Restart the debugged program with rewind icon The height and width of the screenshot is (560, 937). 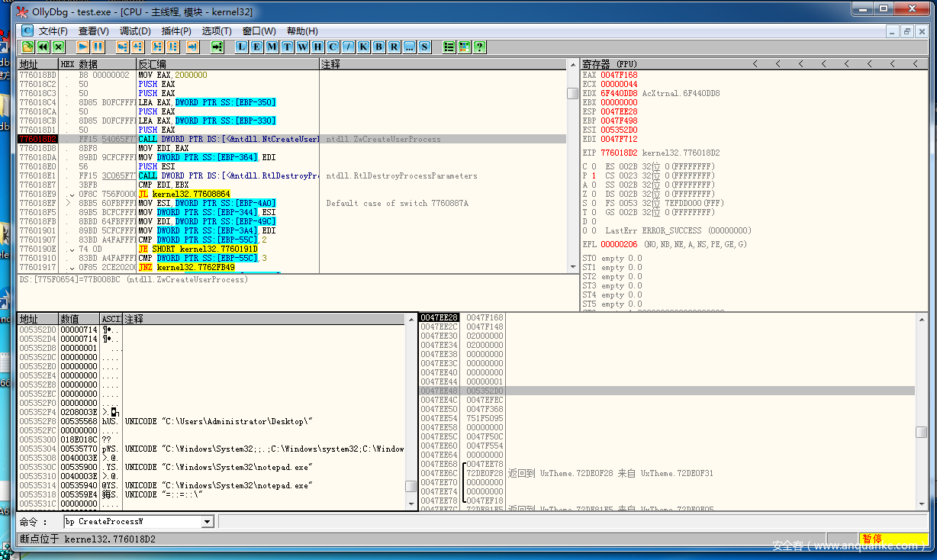43,47
